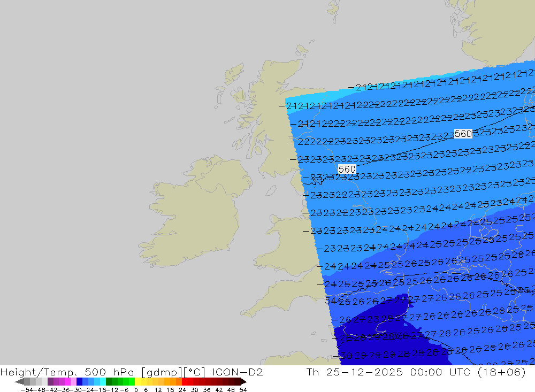Click the dark green swatch above -12
The width and height of the screenshot is (535, 392).
109,381
